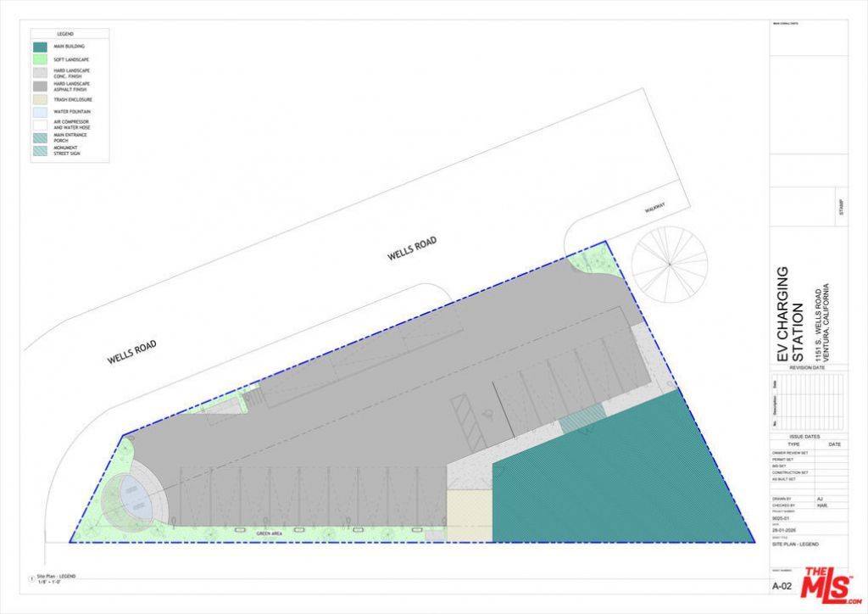Viewport: 868px width, 614px height.
Task: Pick the Water Fountain legend swatch
Action: click(40, 112)
